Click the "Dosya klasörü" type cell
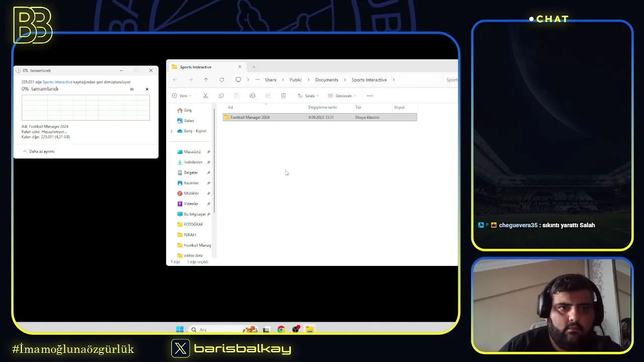This screenshot has width=644, height=362. tap(367, 117)
